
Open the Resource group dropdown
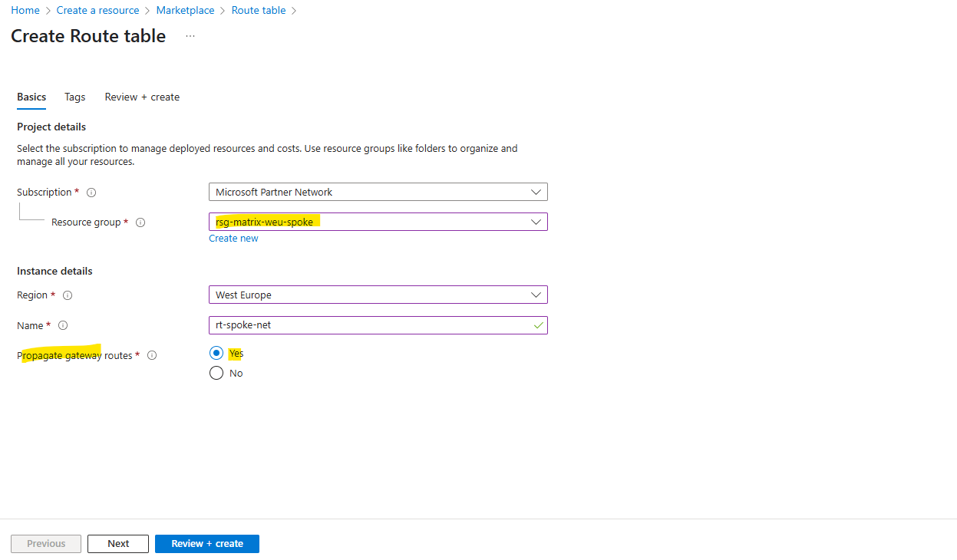tap(378, 222)
